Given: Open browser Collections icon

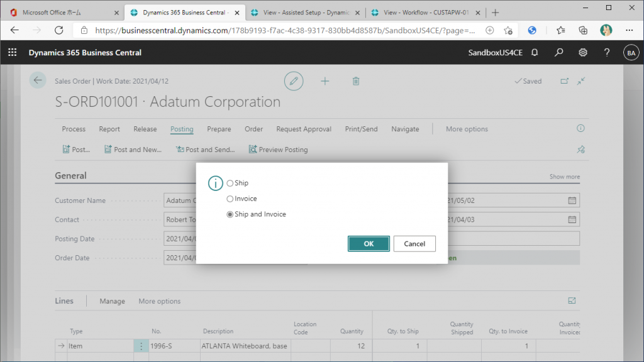Looking at the screenshot, I should pyautogui.click(x=583, y=30).
